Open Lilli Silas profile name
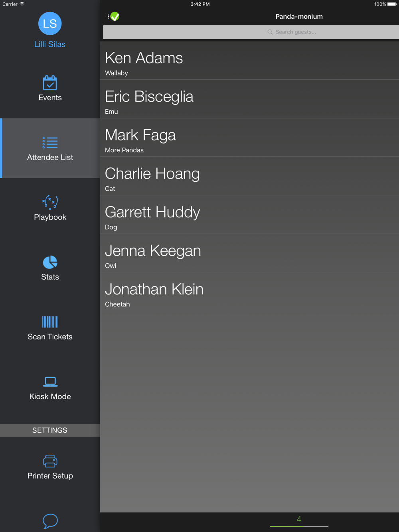The height and width of the screenshot is (532, 399). pyautogui.click(x=50, y=44)
